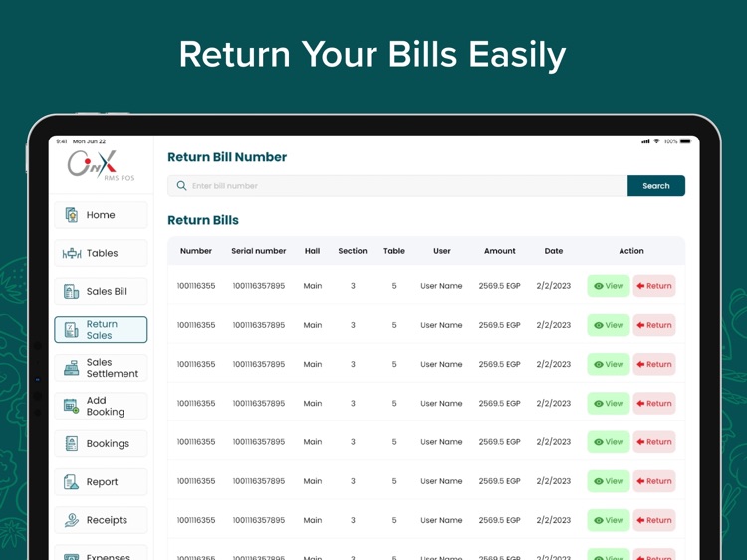Screen dimensions: 747x560
Task: Click the Report chart icon
Action: [72, 482]
